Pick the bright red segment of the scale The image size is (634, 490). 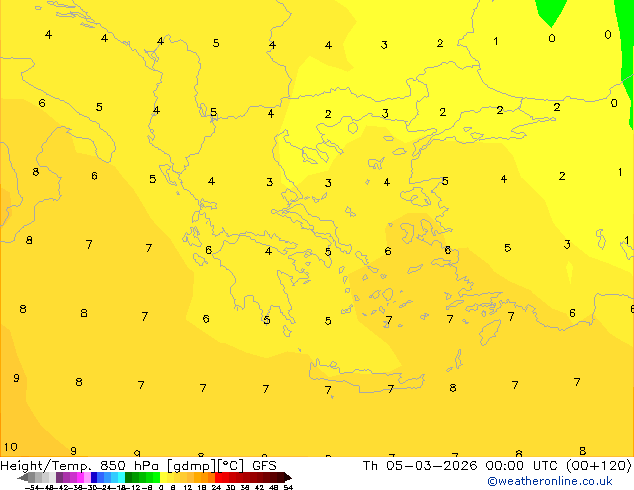(218, 477)
